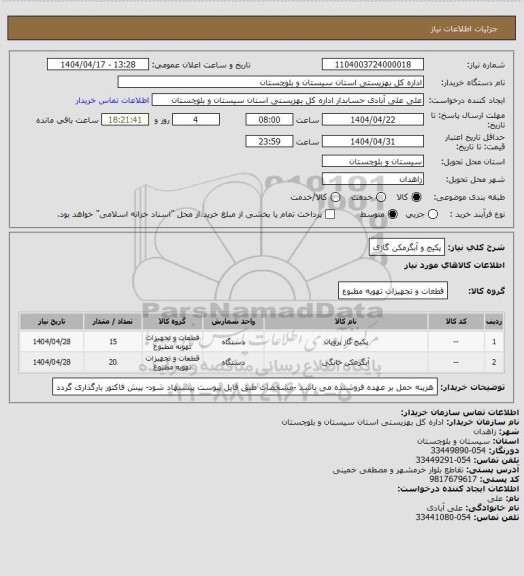Click the delivery province field سیستان و بلوچستان

click(373, 161)
